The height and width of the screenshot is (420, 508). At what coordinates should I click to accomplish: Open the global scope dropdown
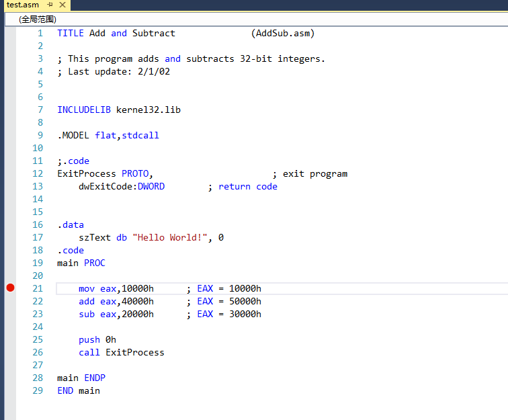click(x=257, y=19)
